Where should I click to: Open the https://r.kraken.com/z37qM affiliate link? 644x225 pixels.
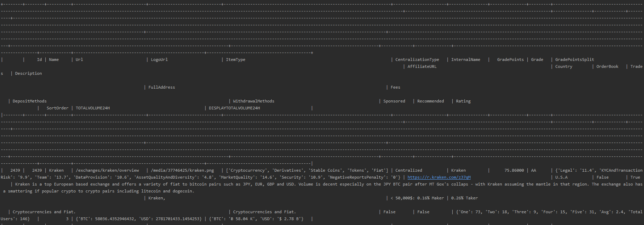[x=439, y=177]
